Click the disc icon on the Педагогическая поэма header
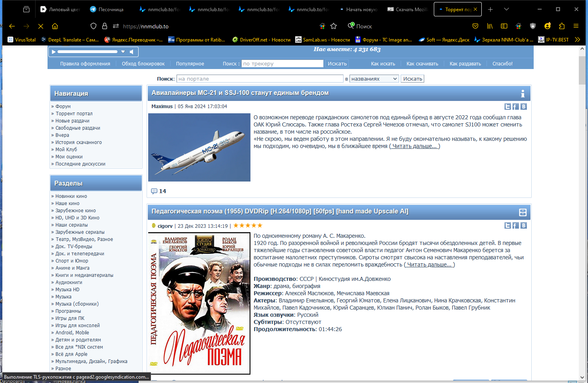Image resolution: width=588 pixels, height=383 pixels. [x=524, y=212]
